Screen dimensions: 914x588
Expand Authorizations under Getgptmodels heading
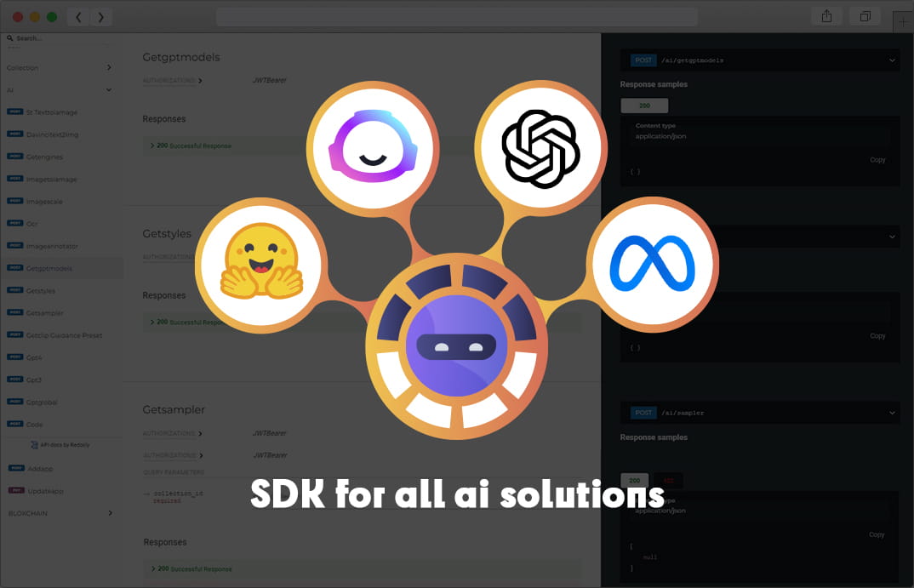[172, 81]
